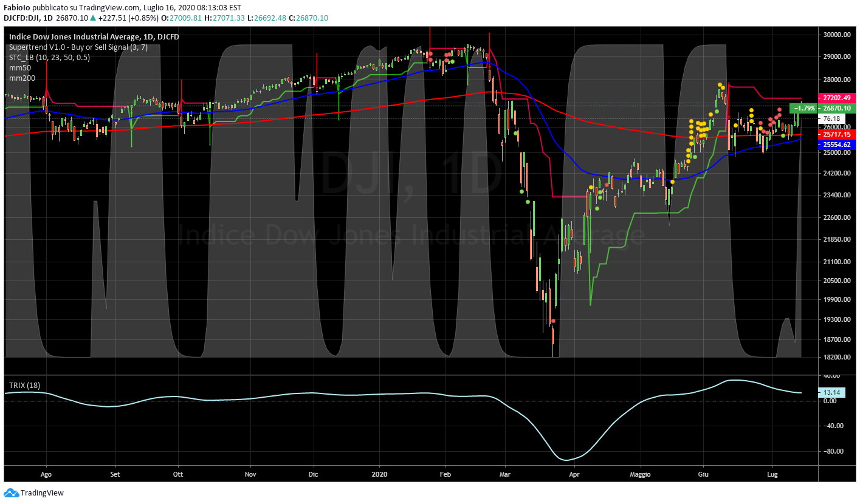Image resolution: width=860 pixels, height=504 pixels.
Task: Click the author name Fabiolo
Action: [x=17, y=7]
